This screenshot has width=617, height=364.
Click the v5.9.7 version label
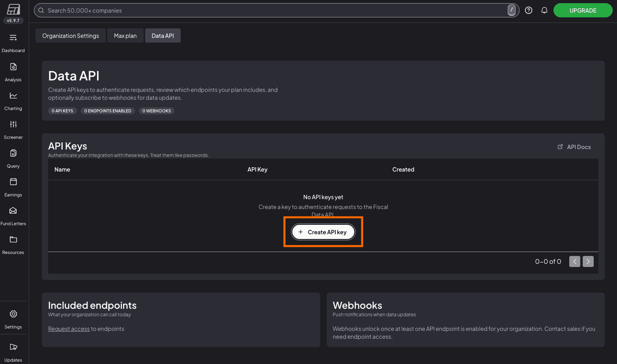[x=13, y=21]
